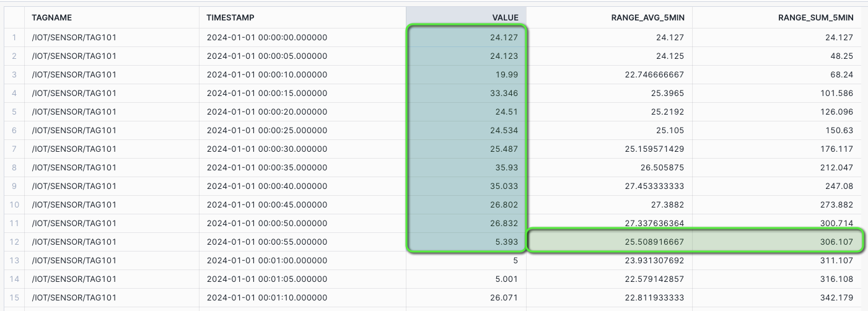868x311 pixels.
Task: Click RANGE_AVG_5MIN cell 27.337636364
Action: (609, 223)
